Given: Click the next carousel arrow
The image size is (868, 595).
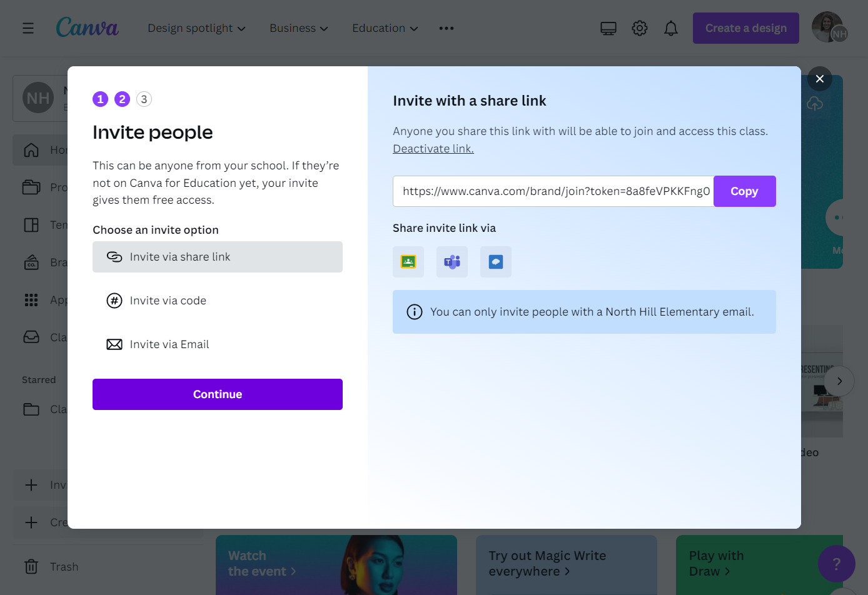Looking at the screenshot, I should point(839,381).
